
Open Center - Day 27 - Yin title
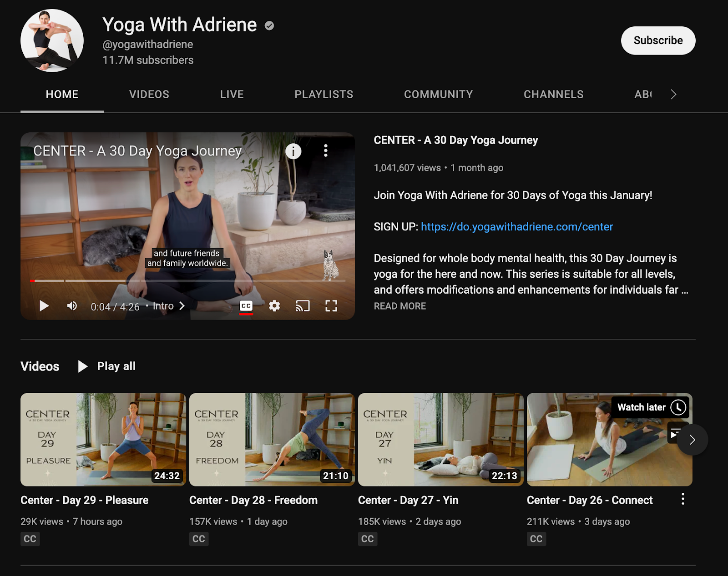(x=408, y=500)
